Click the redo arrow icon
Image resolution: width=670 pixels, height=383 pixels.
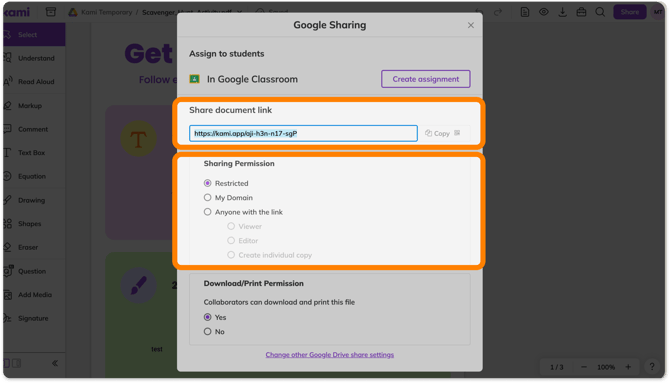498,12
